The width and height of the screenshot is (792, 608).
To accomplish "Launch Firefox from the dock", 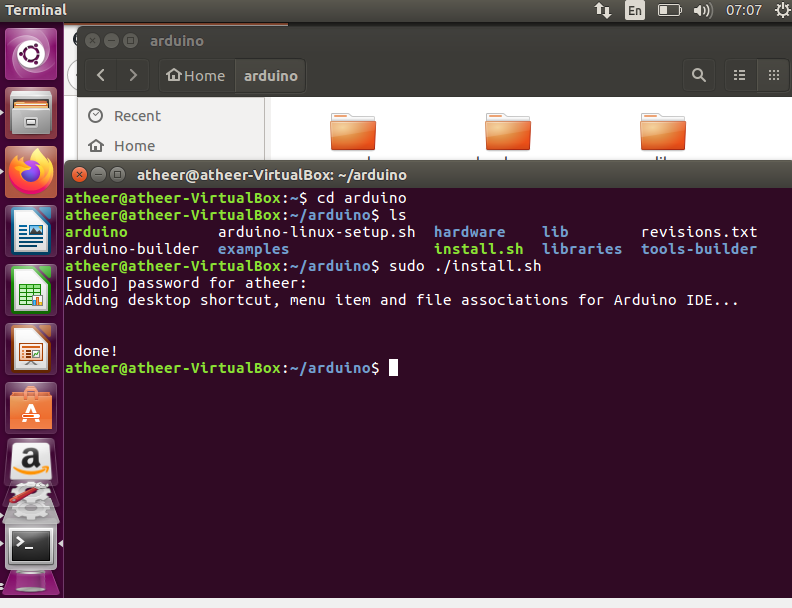I will (31, 172).
